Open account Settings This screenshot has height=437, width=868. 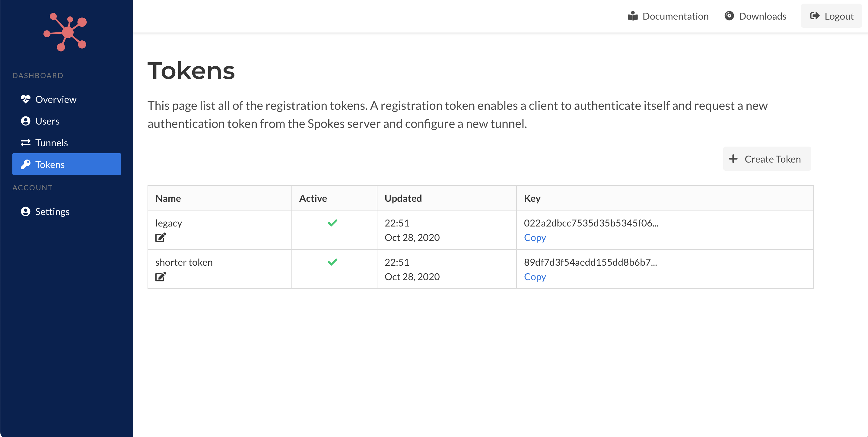(67, 212)
